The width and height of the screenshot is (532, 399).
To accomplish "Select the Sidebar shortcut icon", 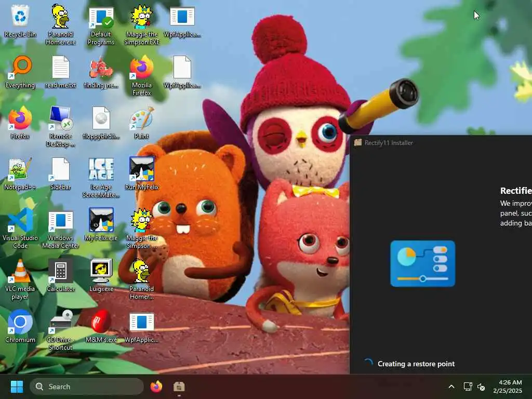I will pyautogui.click(x=60, y=174).
